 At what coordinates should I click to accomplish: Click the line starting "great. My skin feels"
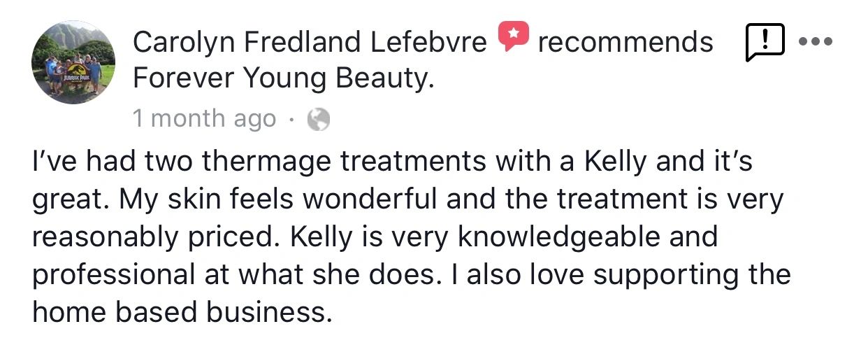coord(408,200)
